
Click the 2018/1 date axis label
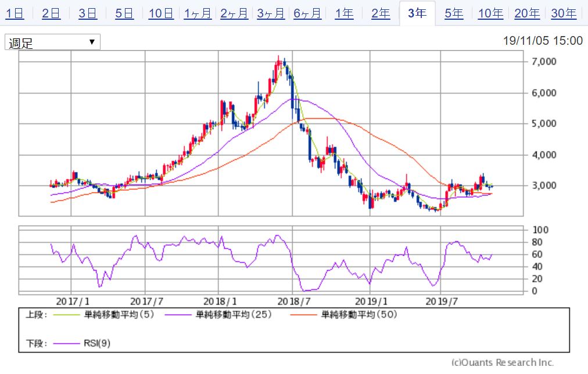(x=220, y=301)
